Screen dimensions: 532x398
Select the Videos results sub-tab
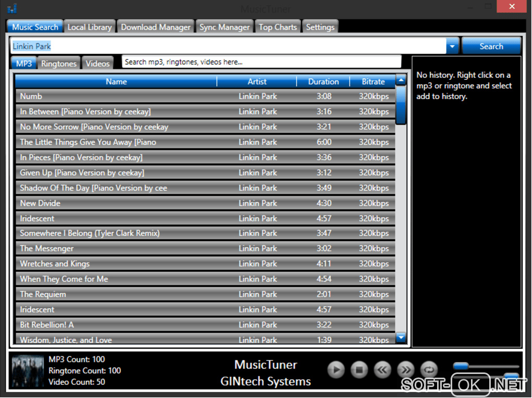click(x=98, y=64)
